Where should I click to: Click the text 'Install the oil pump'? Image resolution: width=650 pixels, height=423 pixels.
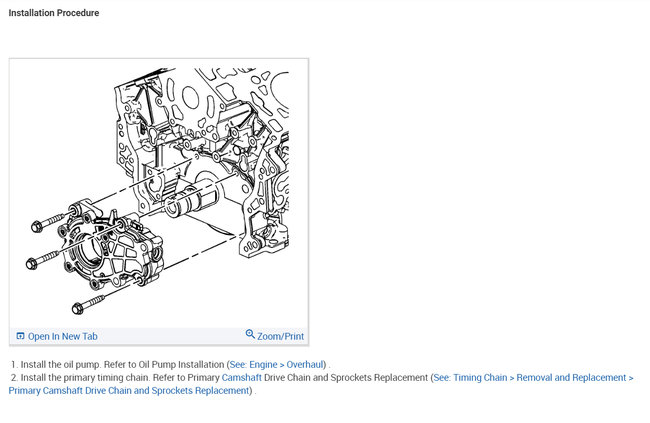coord(61,365)
